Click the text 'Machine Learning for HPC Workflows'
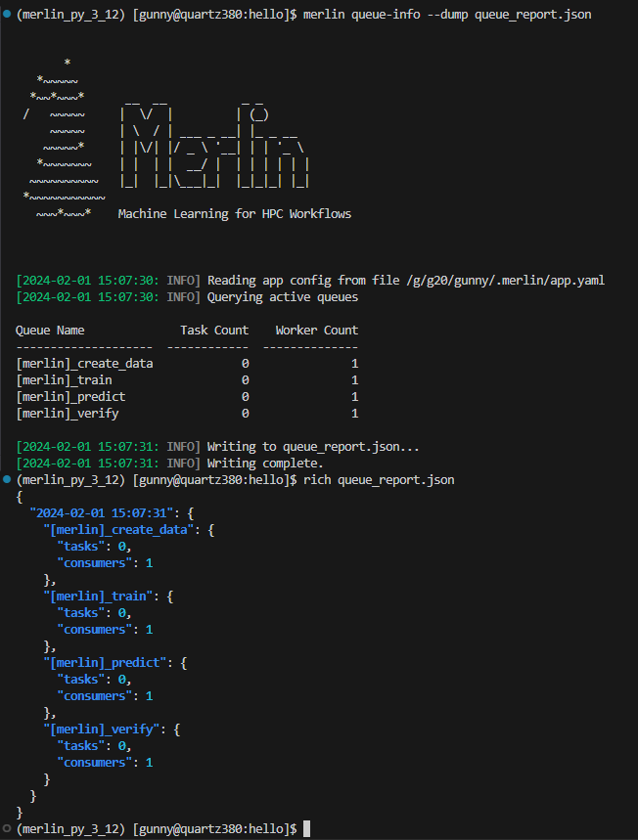 (234, 214)
